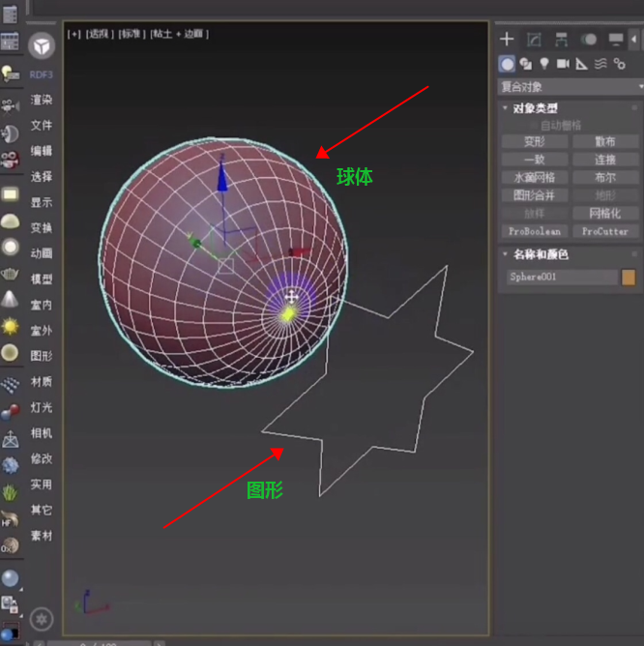Click the ProCutter button
Image resolution: width=644 pixels, height=646 pixels.
[x=605, y=231]
